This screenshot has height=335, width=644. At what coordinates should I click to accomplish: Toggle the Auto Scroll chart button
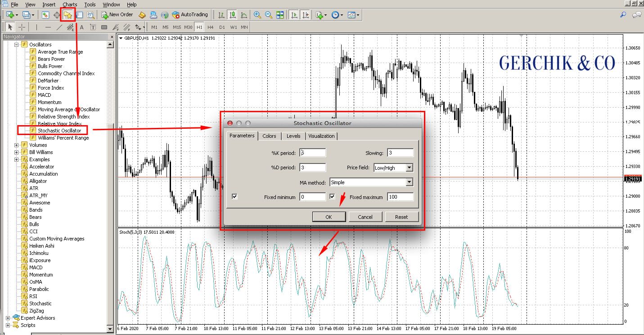(x=293, y=15)
